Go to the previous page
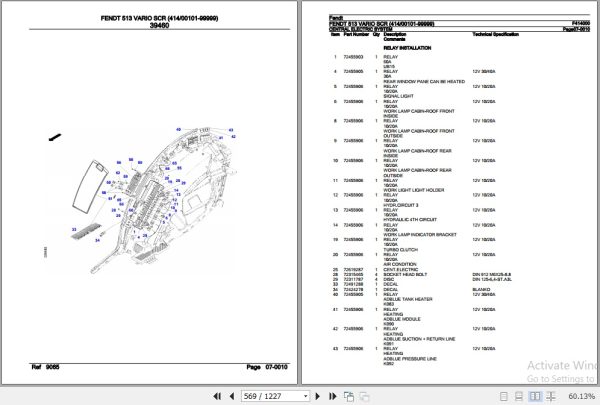Viewport: 600px width, 405px height. [232, 396]
